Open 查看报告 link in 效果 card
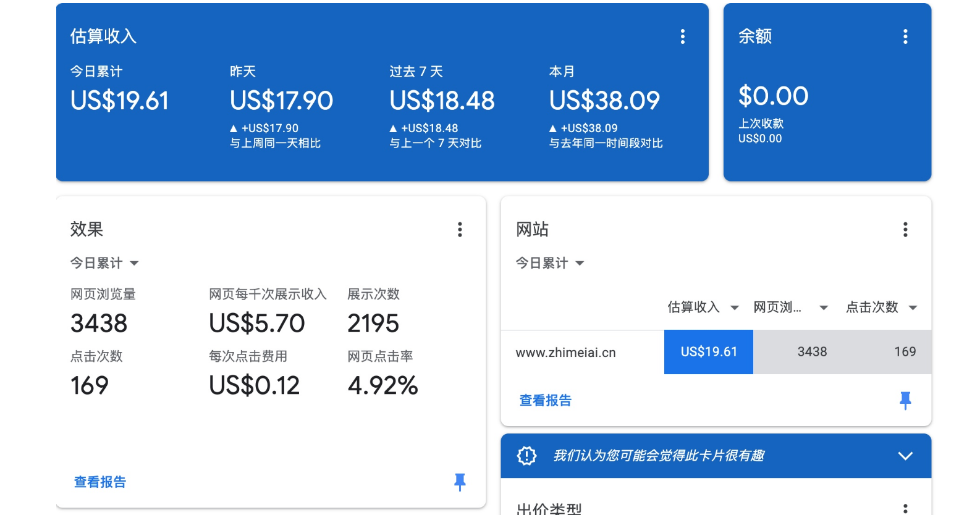 click(x=100, y=482)
